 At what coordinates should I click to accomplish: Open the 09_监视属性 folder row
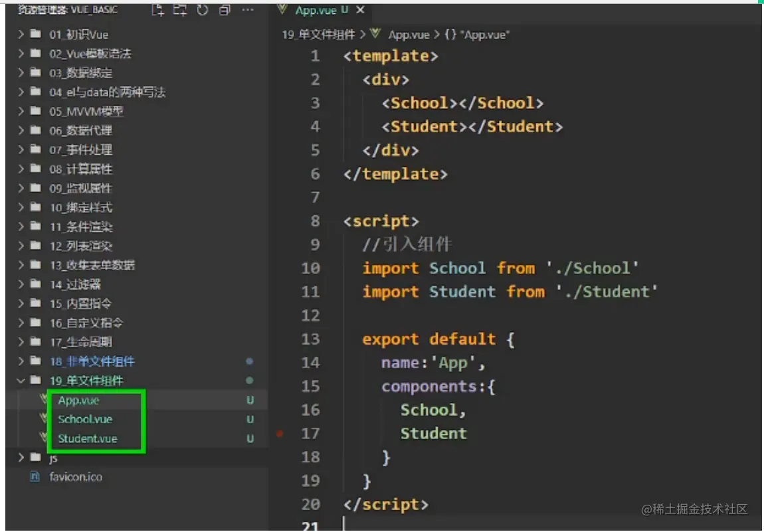tap(137, 188)
